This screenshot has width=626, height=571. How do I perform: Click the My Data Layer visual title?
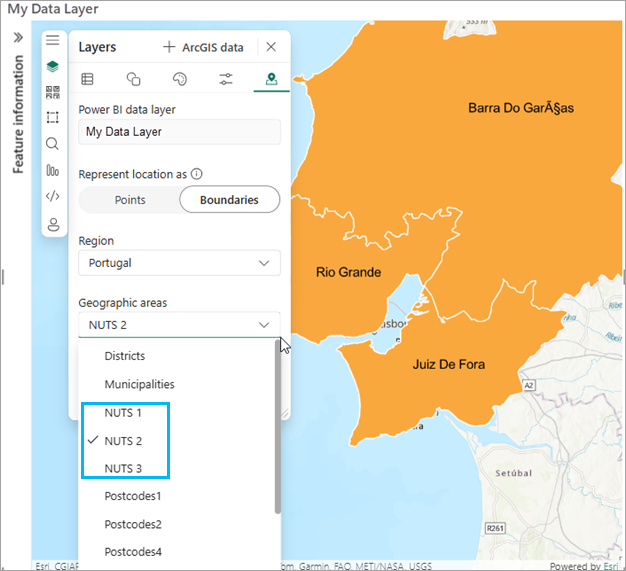pos(53,9)
